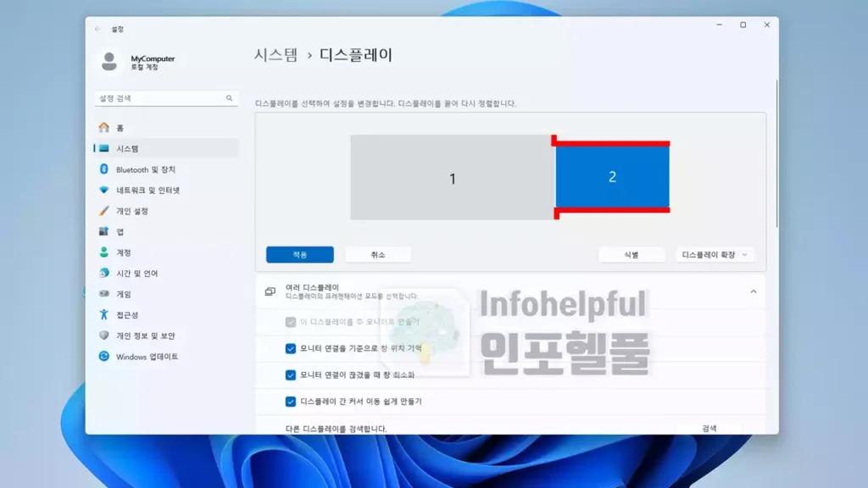Click the back arrow in Settings title bar
This screenshot has height=488, width=868.
(98, 29)
